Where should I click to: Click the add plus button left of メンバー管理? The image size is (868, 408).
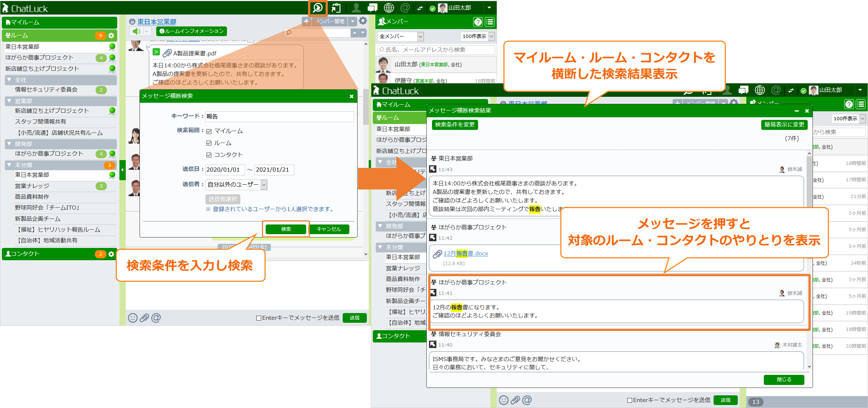tap(306, 21)
